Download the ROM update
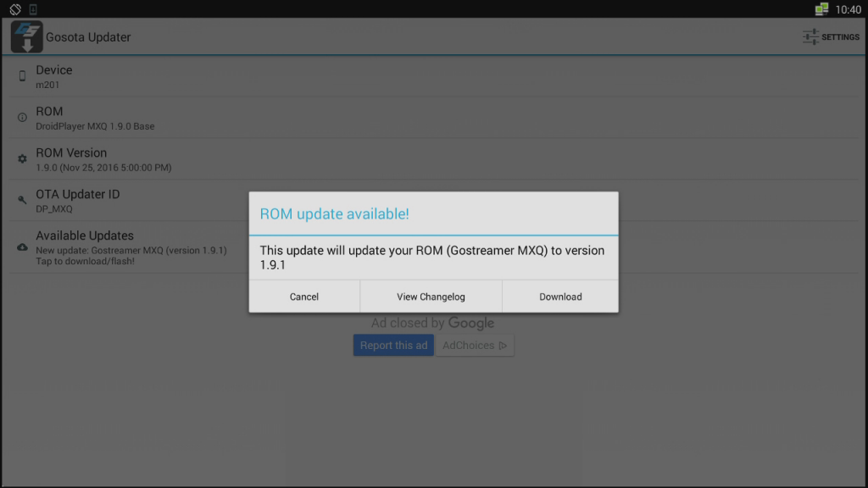This screenshot has height=488, width=868. click(560, 297)
